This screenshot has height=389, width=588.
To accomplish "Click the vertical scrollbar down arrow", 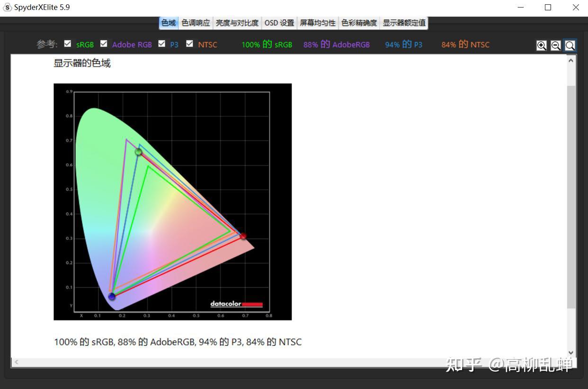I will coord(571,353).
